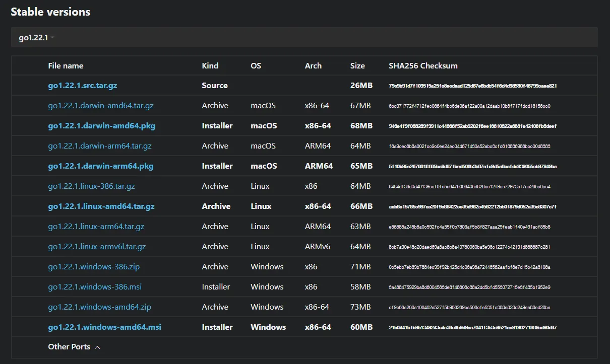Get the go1.22.1.windows-386.msi installer
Screen dimensions: 610x364
[x=95, y=287]
